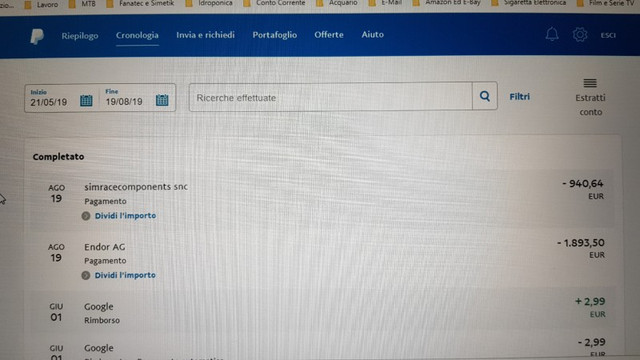Click the - 940,64 amount
The height and width of the screenshot is (360, 640).
(582, 184)
